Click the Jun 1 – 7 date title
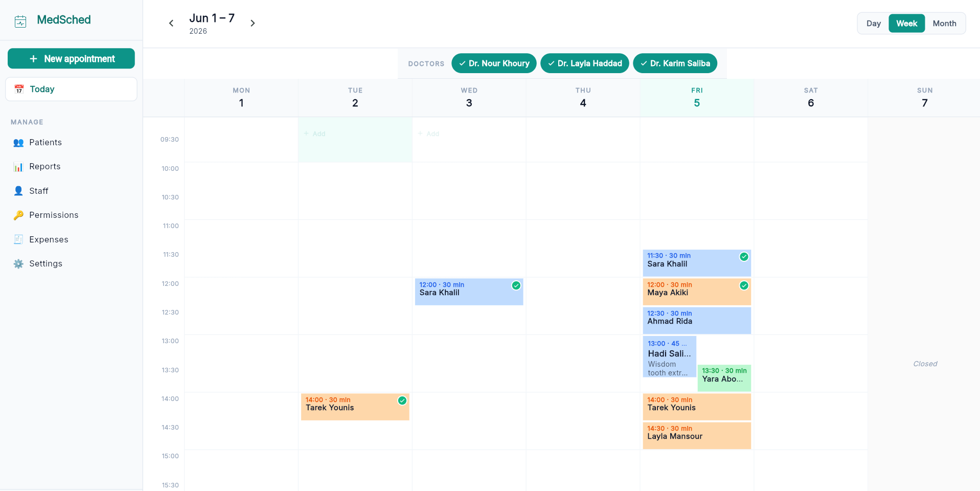This screenshot has height=491, width=980. (x=212, y=18)
